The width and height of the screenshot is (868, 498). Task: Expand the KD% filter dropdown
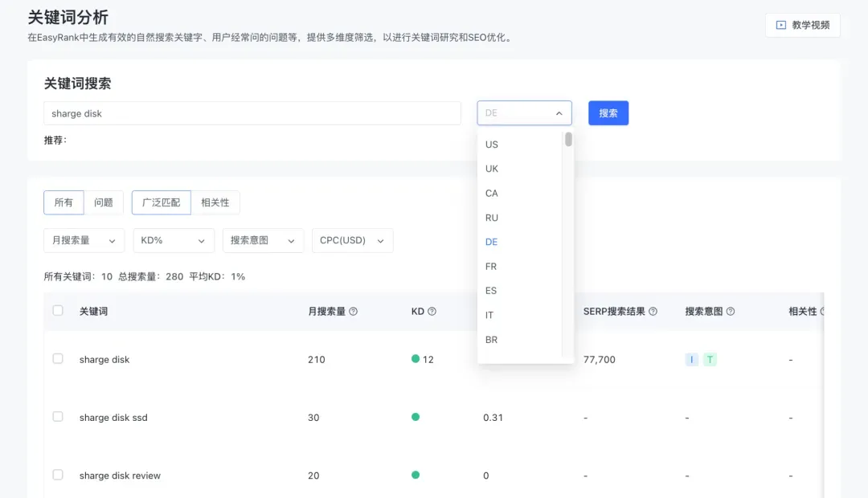(173, 240)
